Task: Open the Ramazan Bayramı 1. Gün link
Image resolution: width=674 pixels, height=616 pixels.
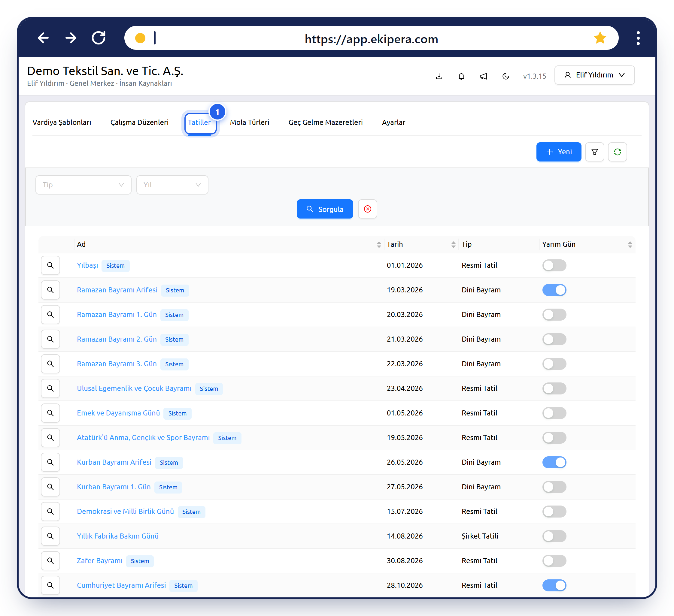Action: tap(117, 314)
